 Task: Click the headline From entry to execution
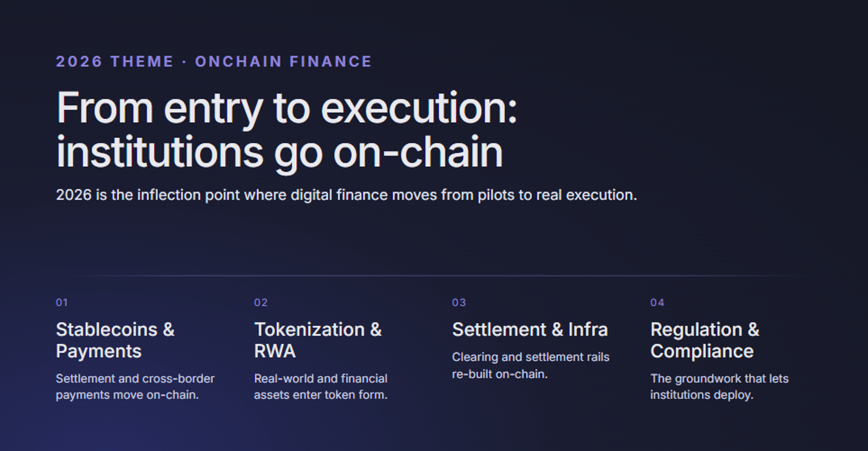287,108
